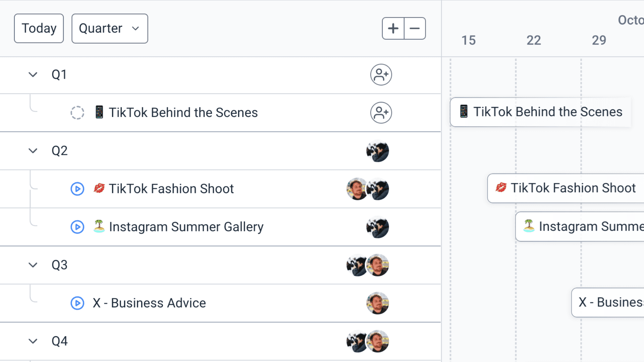Select TikTok Fashion Shoot timeline bar
Screen dimensions: 644x362
click(566, 188)
